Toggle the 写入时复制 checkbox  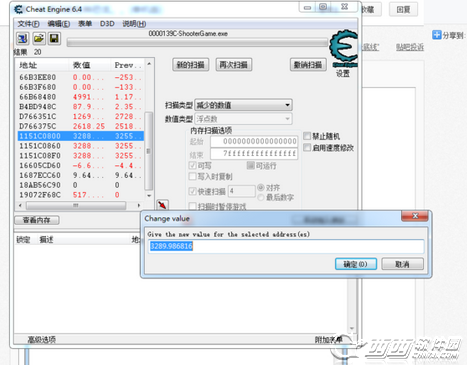coord(192,176)
